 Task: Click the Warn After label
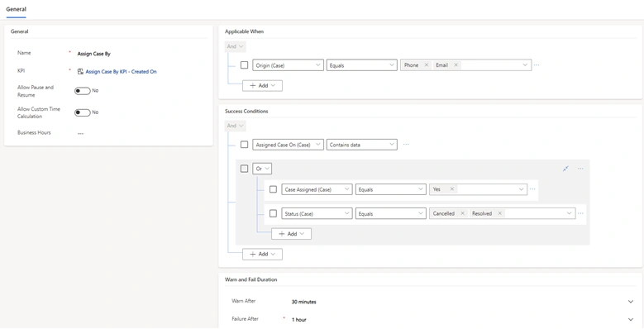pos(244,301)
